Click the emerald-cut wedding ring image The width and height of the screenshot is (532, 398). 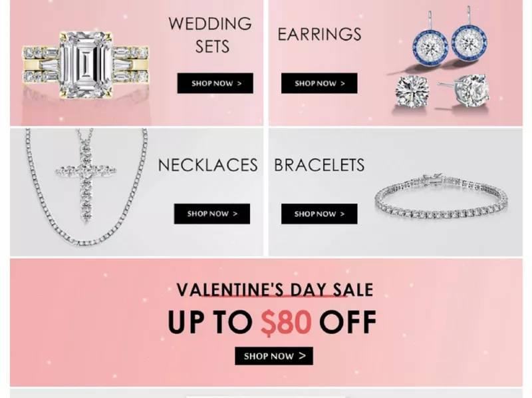click(x=86, y=65)
